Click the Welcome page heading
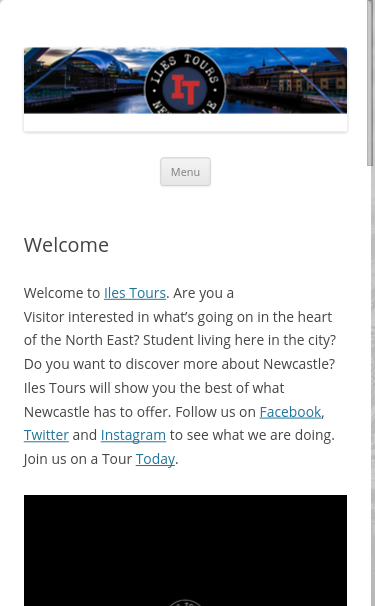The width and height of the screenshot is (375, 606). pos(66,245)
